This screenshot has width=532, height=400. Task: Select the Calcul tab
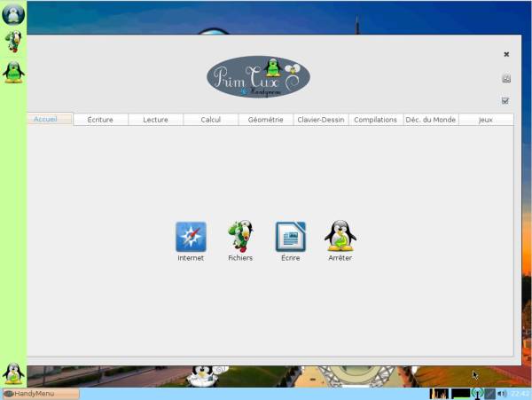(211, 120)
